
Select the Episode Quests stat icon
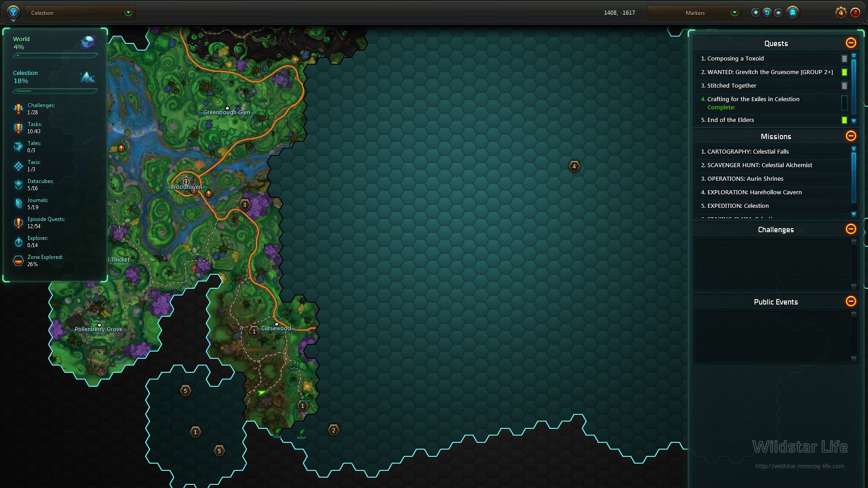(x=18, y=223)
